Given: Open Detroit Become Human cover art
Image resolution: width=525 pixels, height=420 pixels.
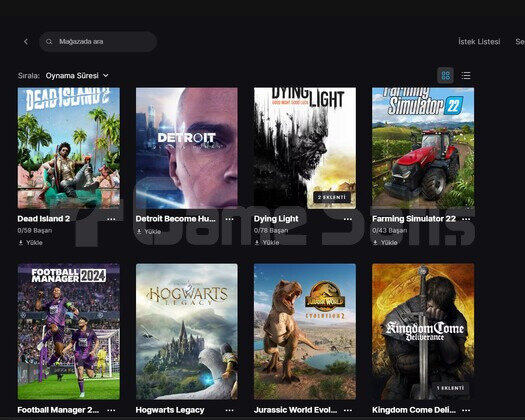Looking at the screenshot, I should click(187, 148).
